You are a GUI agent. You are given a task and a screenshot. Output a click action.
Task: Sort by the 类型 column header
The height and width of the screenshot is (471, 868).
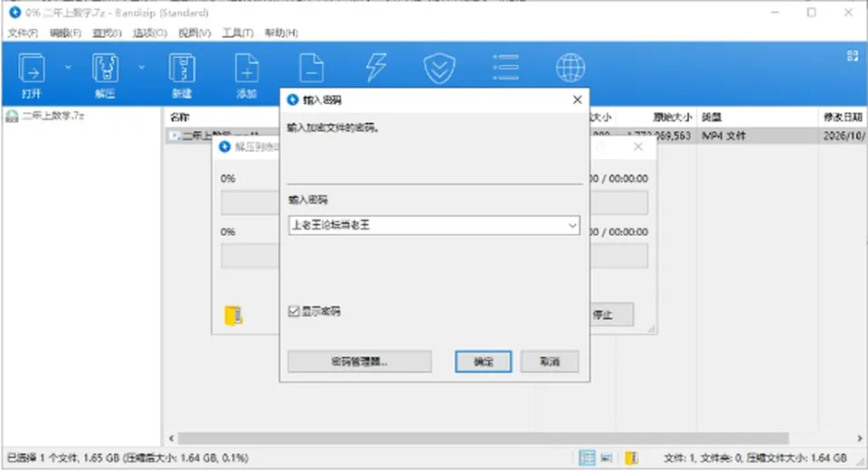[x=712, y=117]
